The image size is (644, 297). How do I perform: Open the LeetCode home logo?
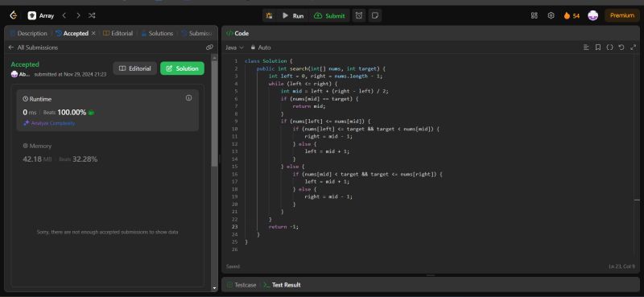pyautogui.click(x=13, y=15)
